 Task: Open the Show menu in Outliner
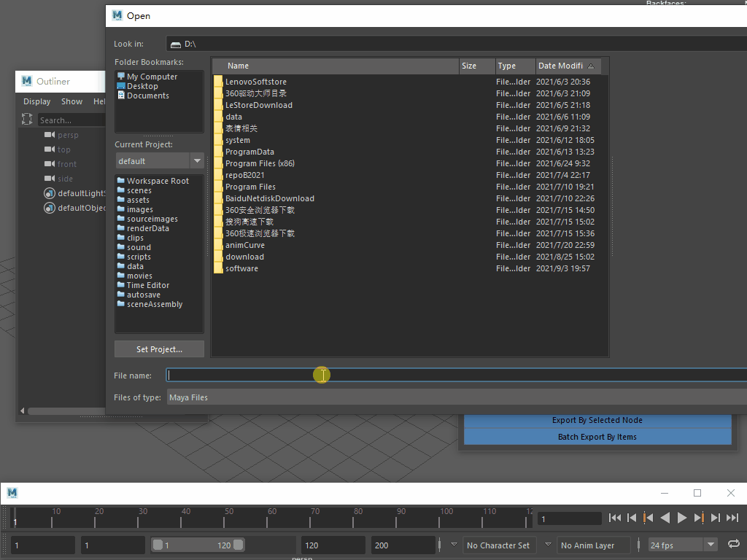click(71, 101)
